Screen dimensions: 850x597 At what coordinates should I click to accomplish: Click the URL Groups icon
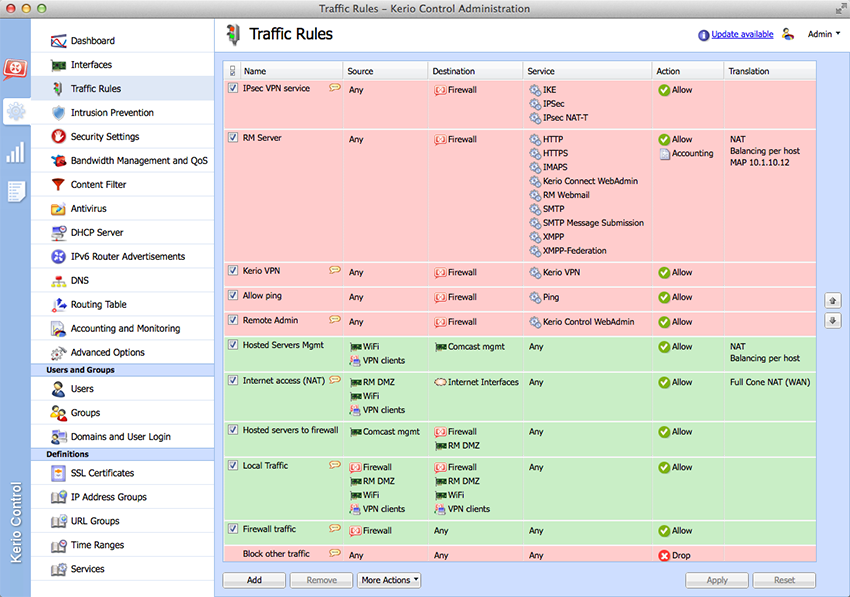(x=58, y=521)
